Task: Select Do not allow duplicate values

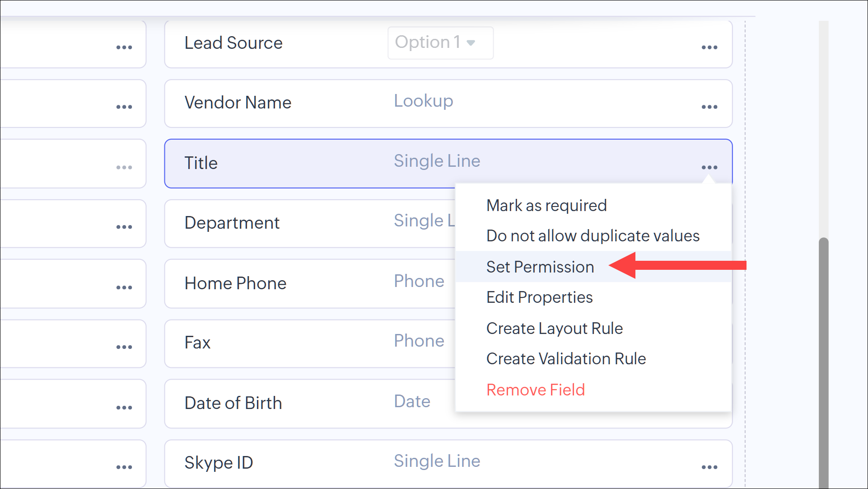Action: (593, 236)
